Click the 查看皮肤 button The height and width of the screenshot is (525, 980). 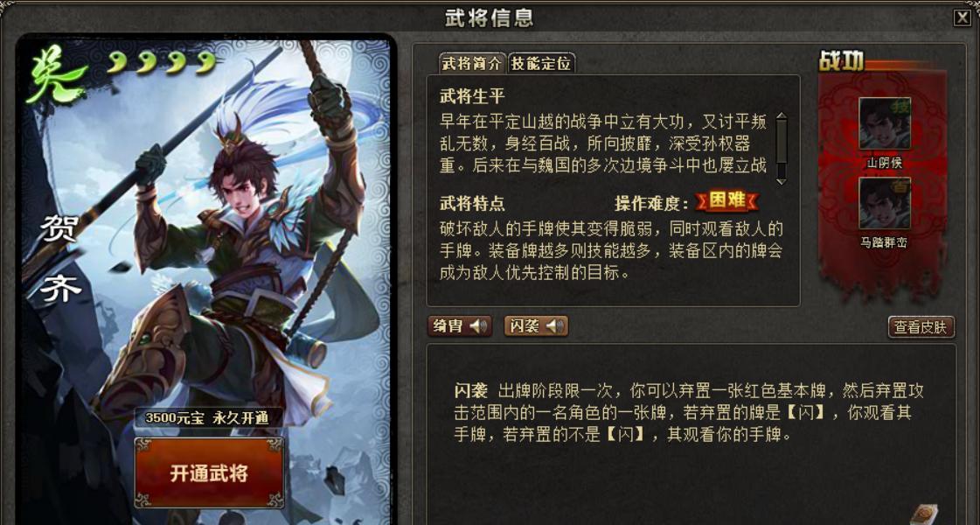[921, 326]
